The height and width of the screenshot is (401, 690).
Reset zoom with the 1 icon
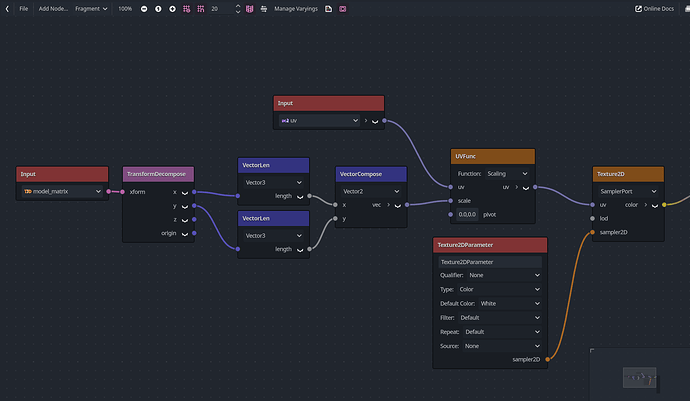coord(158,8)
